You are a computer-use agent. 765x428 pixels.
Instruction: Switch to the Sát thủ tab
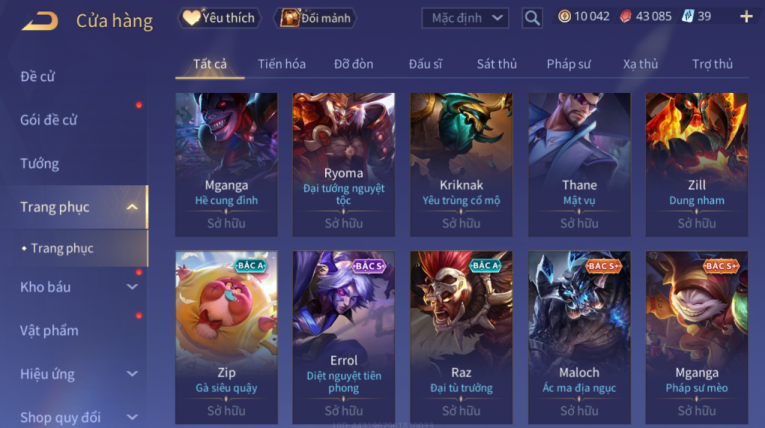click(x=497, y=64)
